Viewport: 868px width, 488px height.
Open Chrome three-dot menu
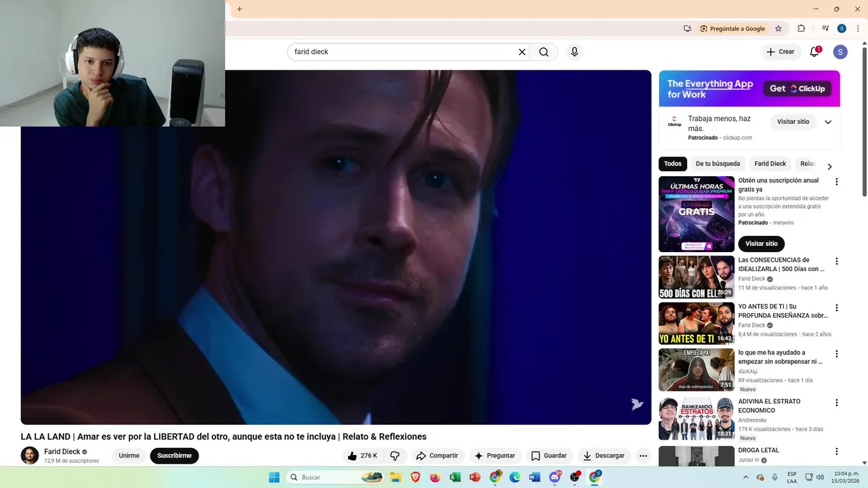pos(858,28)
